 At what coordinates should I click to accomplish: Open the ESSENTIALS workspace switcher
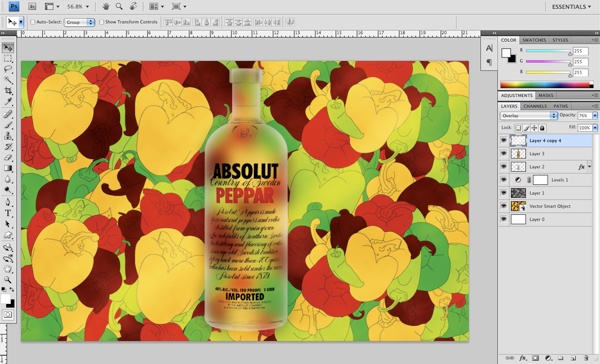pyautogui.click(x=571, y=7)
